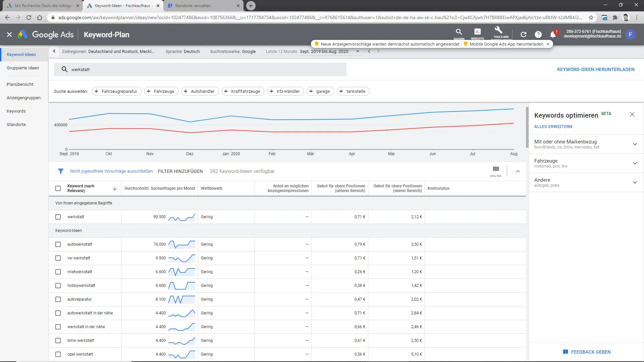Click Alles erweitern link
Screen dimensions: 644x362
pyautogui.click(x=553, y=126)
